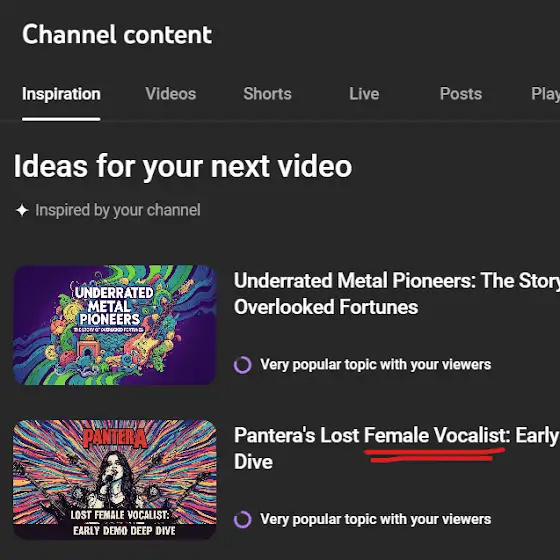Click Very popular topic text under Metal Pioneers
Image resolution: width=560 pixels, height=560 pixels.
coord(376,365)
